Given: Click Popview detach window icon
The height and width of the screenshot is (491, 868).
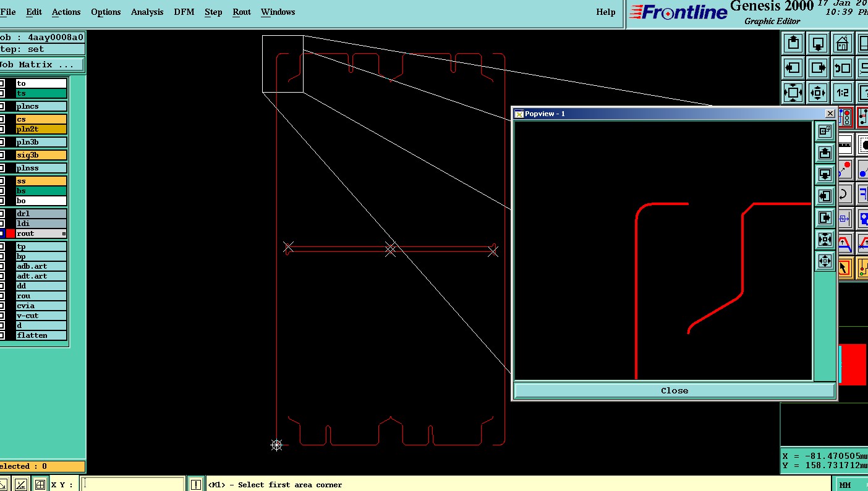Looking at the screenshot, I should coord(825,131).
